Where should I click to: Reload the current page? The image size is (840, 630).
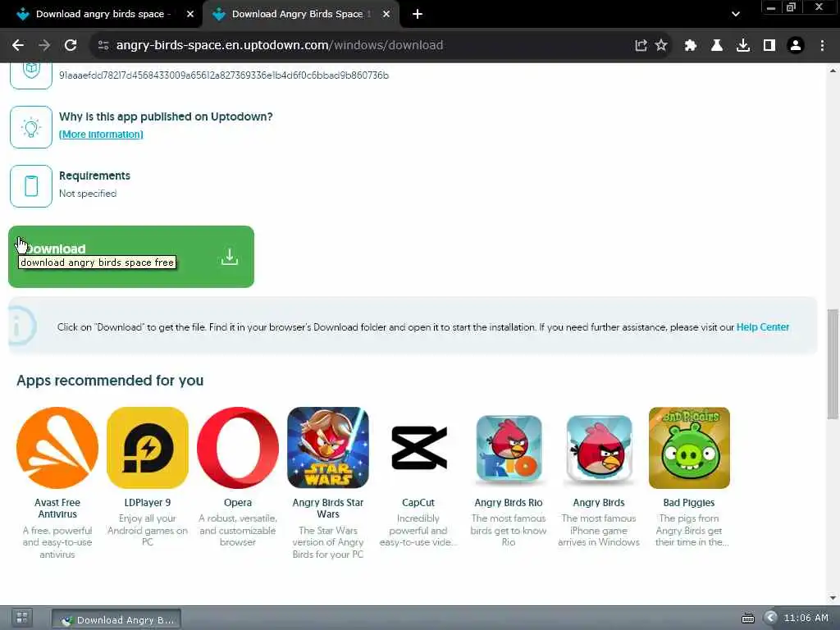71,46
